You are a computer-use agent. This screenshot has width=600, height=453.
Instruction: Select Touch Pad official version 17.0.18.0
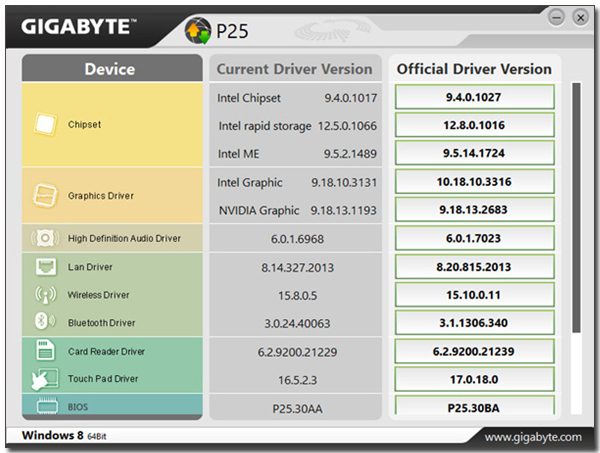tap(474, 379)
